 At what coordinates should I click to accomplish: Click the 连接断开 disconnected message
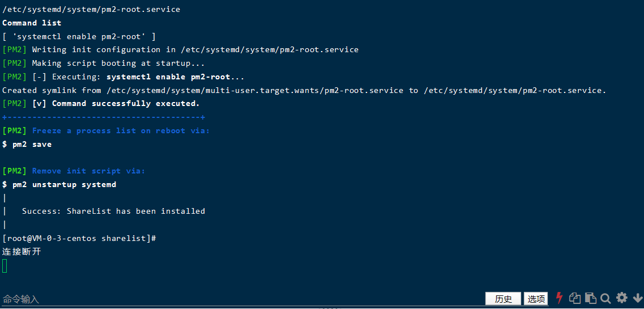22,252
